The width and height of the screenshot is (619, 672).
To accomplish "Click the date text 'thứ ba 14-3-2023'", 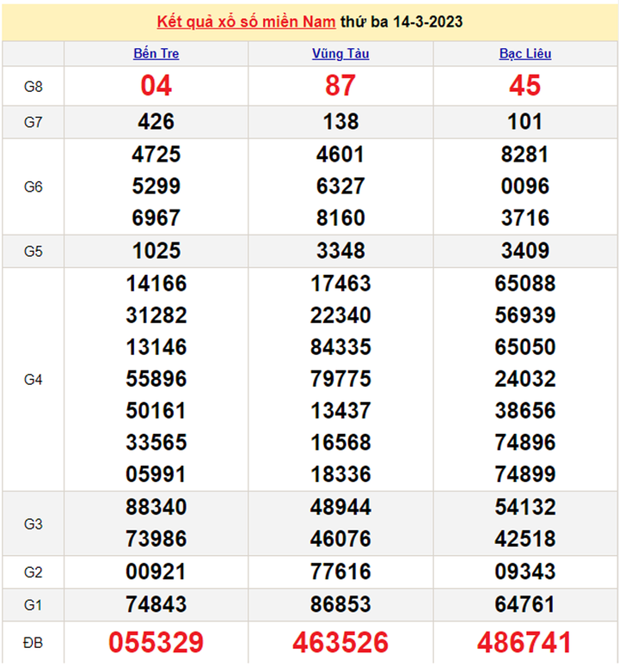I will pyautogui.click(x=401, y=21).
